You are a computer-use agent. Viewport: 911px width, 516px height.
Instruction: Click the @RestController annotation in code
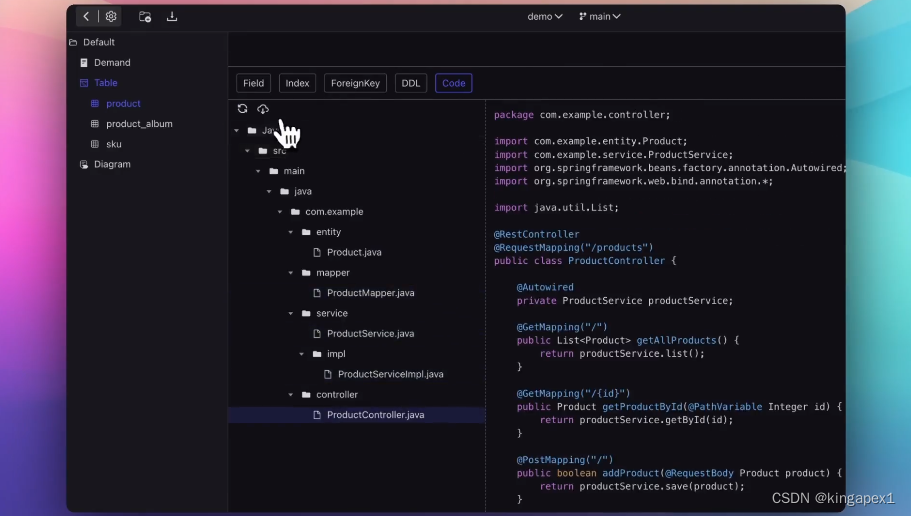536,234
